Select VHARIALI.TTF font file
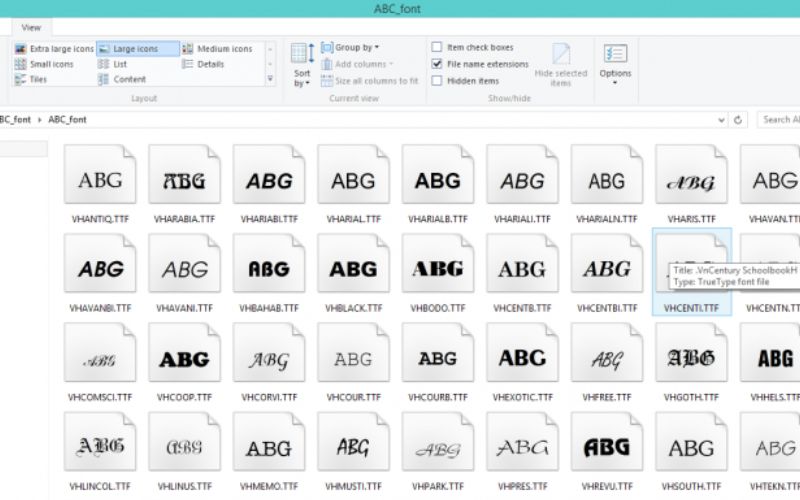 [522, 185]
